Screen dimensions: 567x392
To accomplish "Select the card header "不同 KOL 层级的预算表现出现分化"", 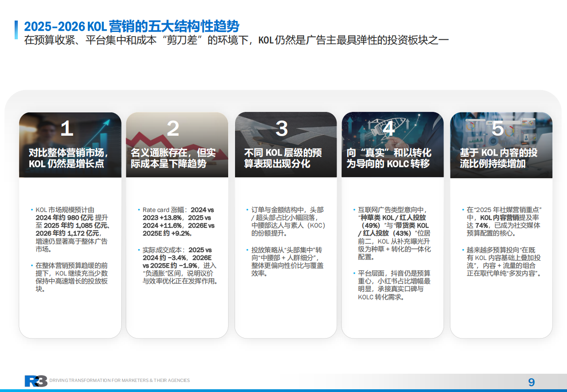I will [x=283, y=159].
